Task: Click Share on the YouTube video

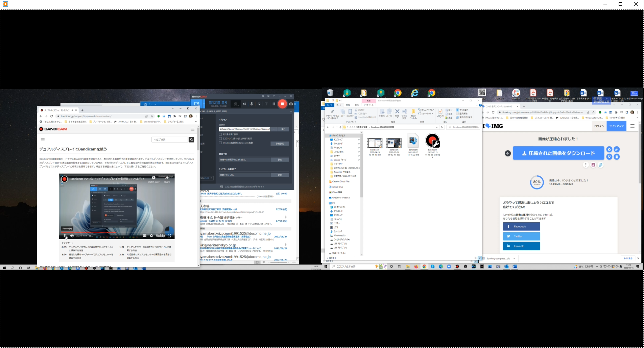Action: point(167,179)
